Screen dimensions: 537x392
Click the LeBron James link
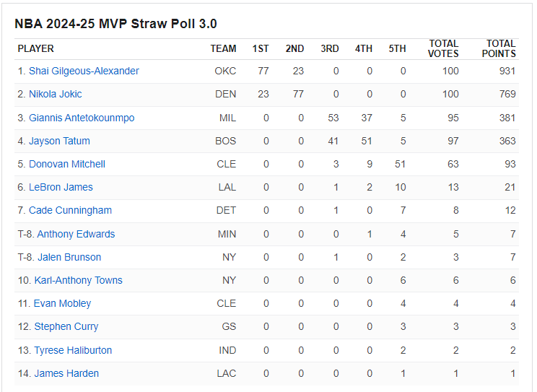coord(61,187)
